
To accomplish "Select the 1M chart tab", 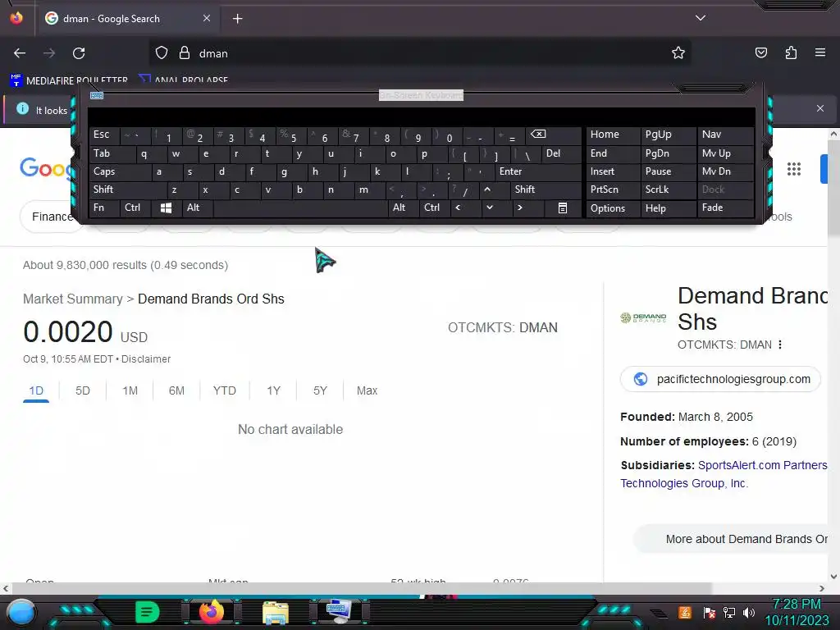I will (x=130, y=390).
